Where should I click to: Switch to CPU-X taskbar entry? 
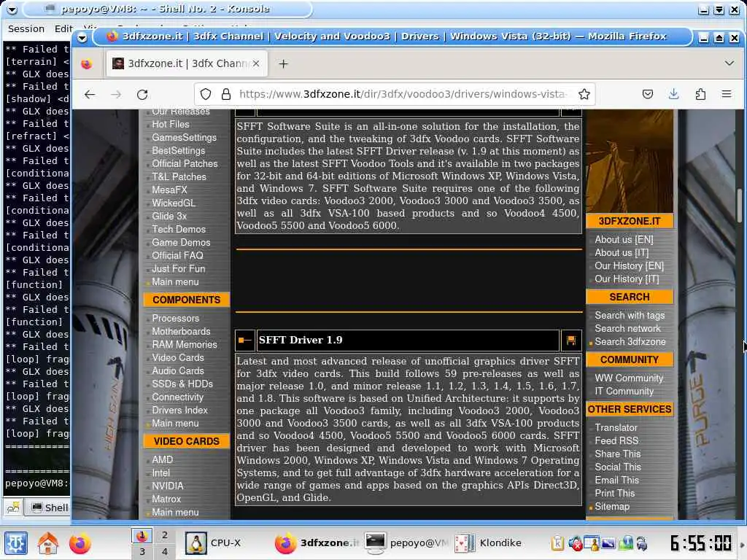point(214,542)
